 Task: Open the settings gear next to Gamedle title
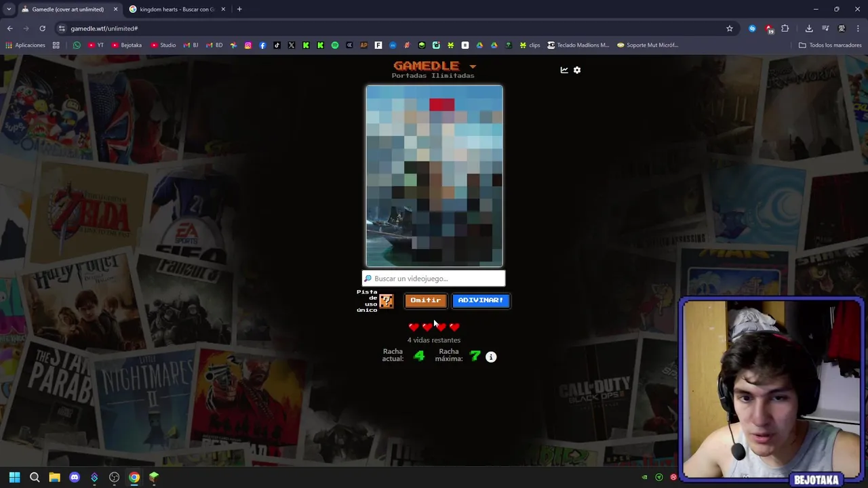click(577, 70)
